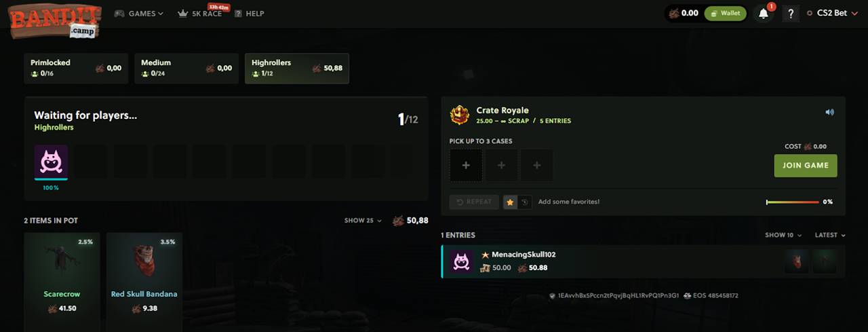This screenshot has width=868, height=332.
Task: Open the LATEST sort dropdown
Action: (830, 235)
